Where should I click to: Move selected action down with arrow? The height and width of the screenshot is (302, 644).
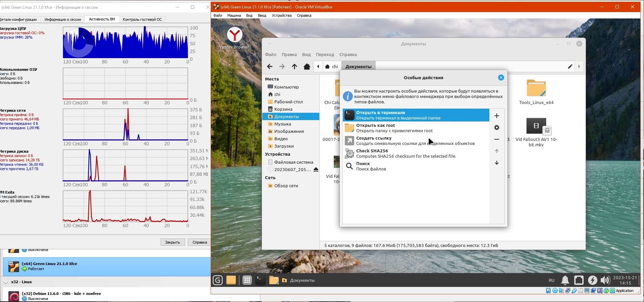[x=497, y=163]
